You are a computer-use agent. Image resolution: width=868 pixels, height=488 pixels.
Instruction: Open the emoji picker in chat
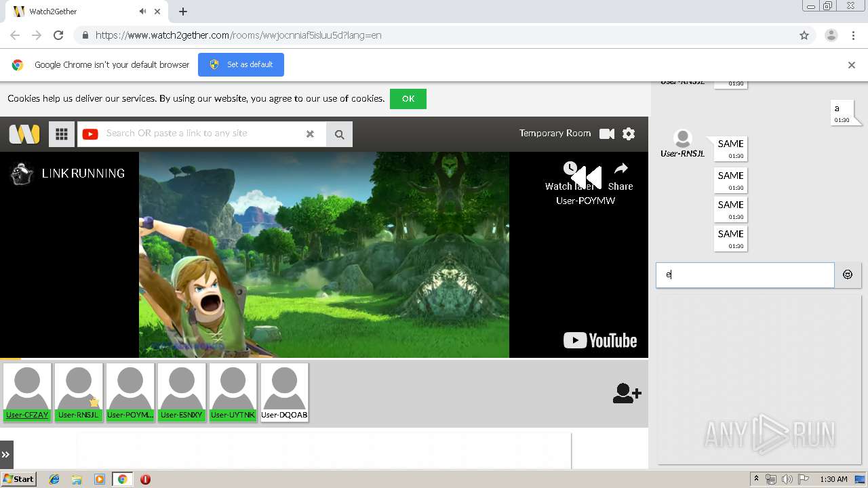tap(848, 274)
